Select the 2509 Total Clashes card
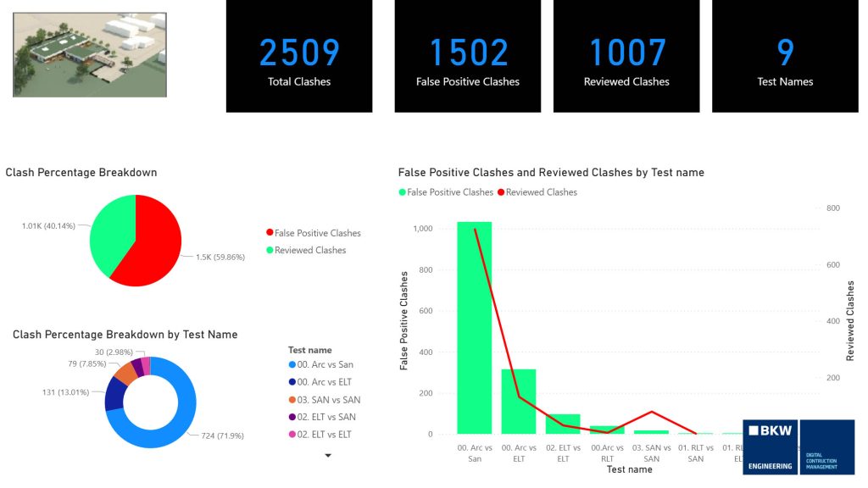The height and width of the screenshot is (488, 868). (x=299, y=56)
